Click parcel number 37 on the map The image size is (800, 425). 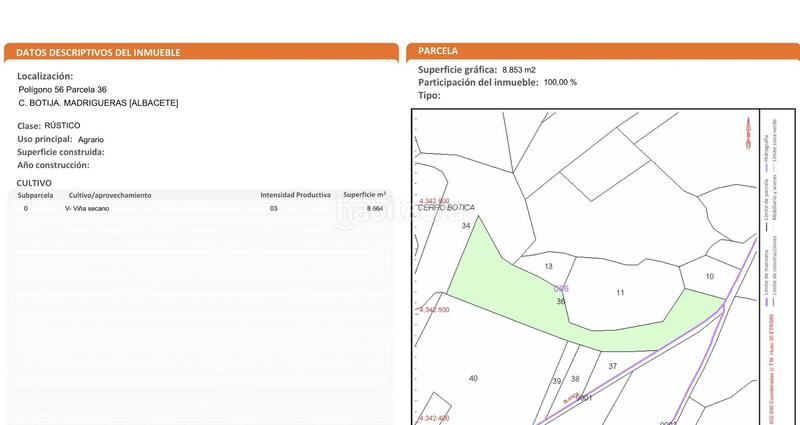(613, 367)
